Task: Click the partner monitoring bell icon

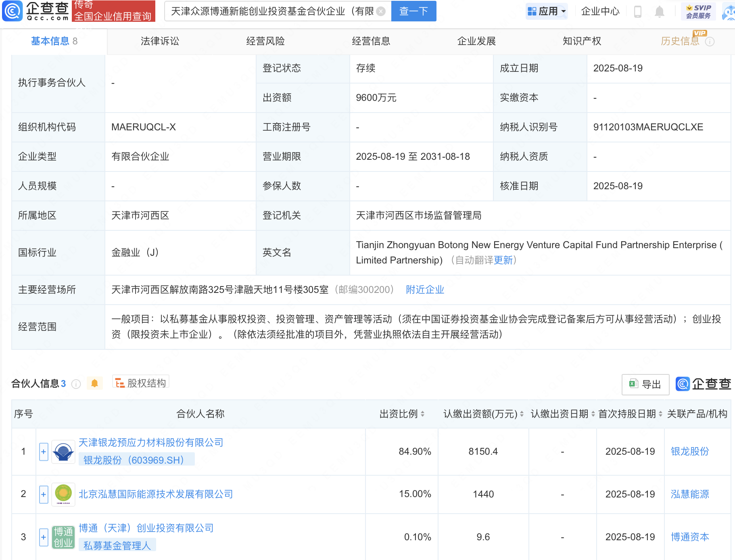Action: [x=94, y=383]
